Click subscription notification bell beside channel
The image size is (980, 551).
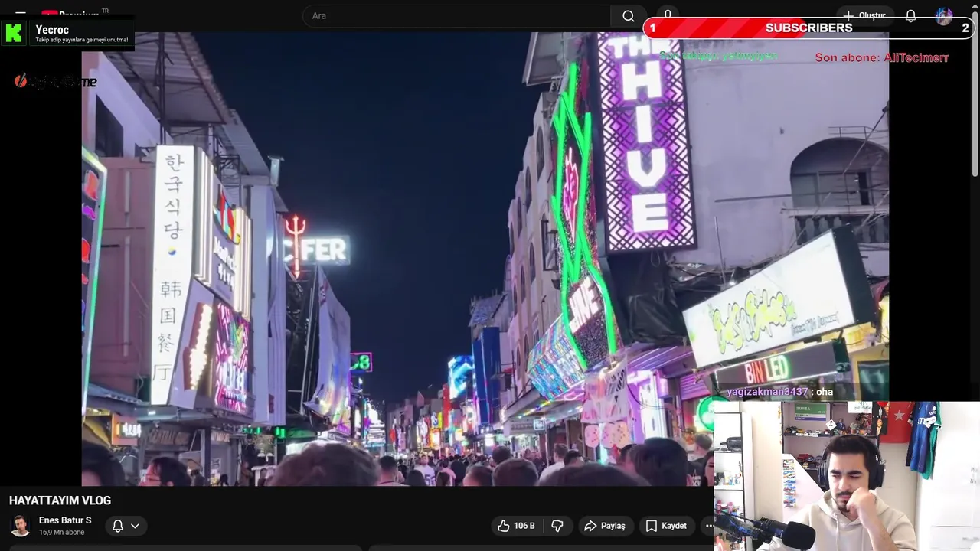(x=118, y=526)
